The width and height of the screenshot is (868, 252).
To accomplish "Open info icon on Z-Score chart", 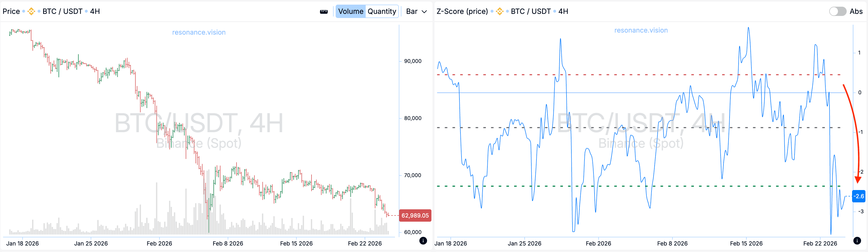I will [x=857, y=240].
